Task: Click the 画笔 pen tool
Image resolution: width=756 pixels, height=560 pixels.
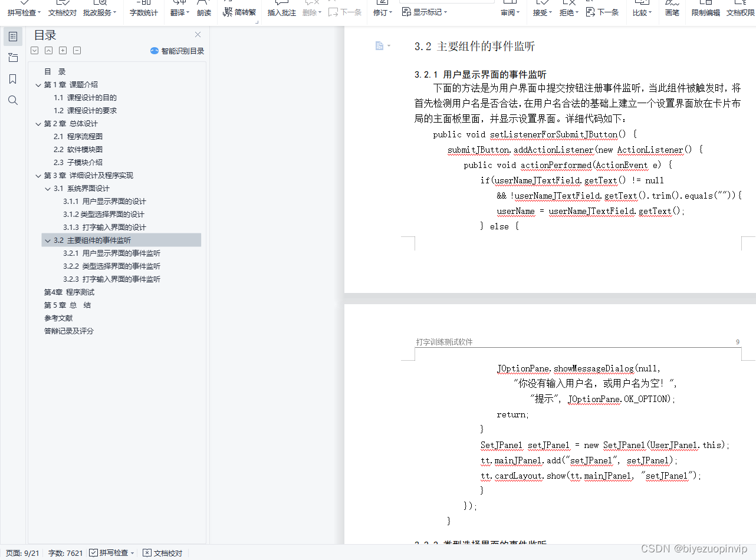Action: click(x=672, y=12)
